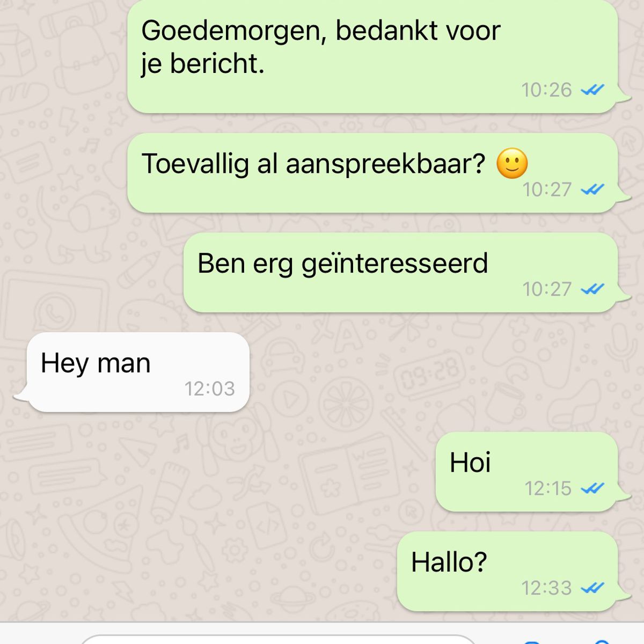Tap the blue ticks on the Hallo? message
This screenshot has width=644, height=644.
(592, 588)
